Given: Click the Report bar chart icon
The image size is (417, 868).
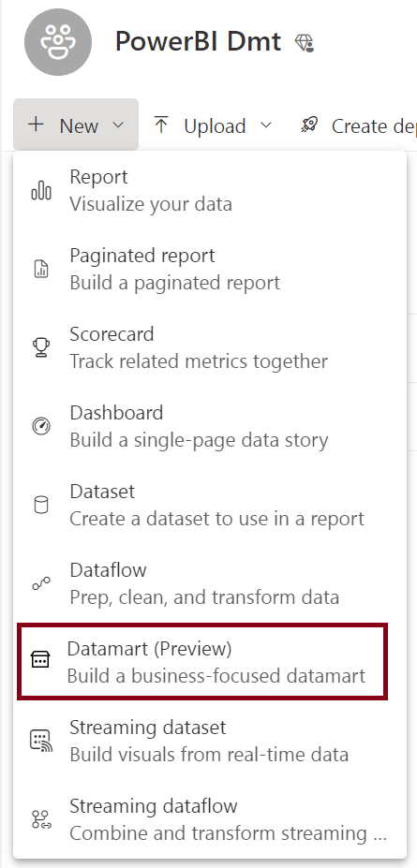Looking at the screenshot, I should (41, 192).
